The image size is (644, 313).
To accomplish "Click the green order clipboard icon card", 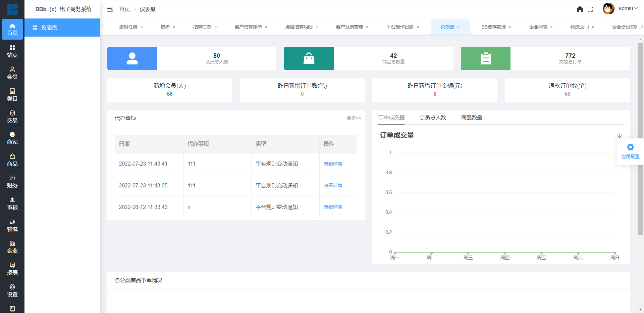I will (x=486, y=58).
